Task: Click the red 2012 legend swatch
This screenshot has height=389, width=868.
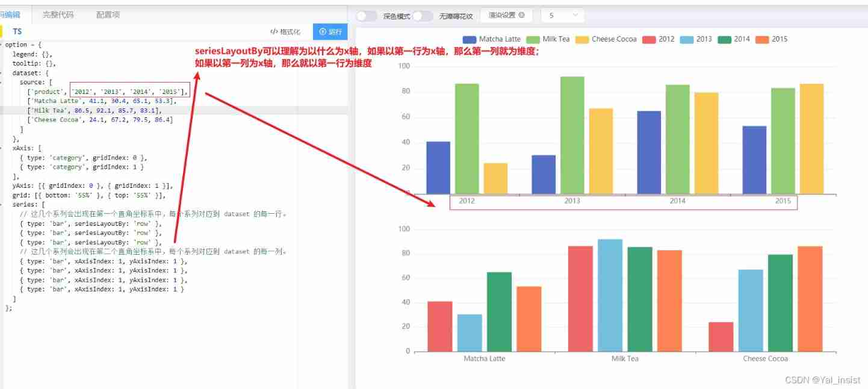Action: tap(649, 39)
